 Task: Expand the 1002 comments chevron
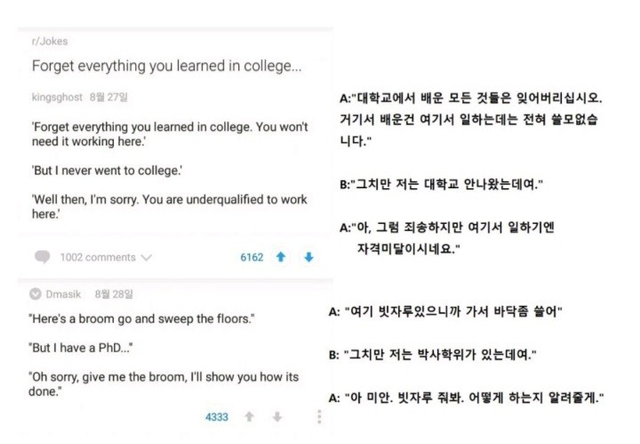(x=147, y=258)
